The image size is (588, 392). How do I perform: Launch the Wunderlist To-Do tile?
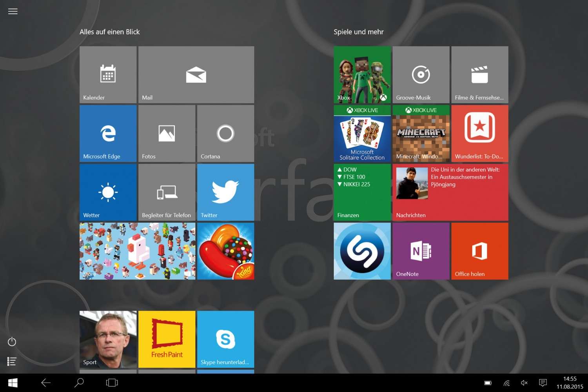click(x=480, y=133)
